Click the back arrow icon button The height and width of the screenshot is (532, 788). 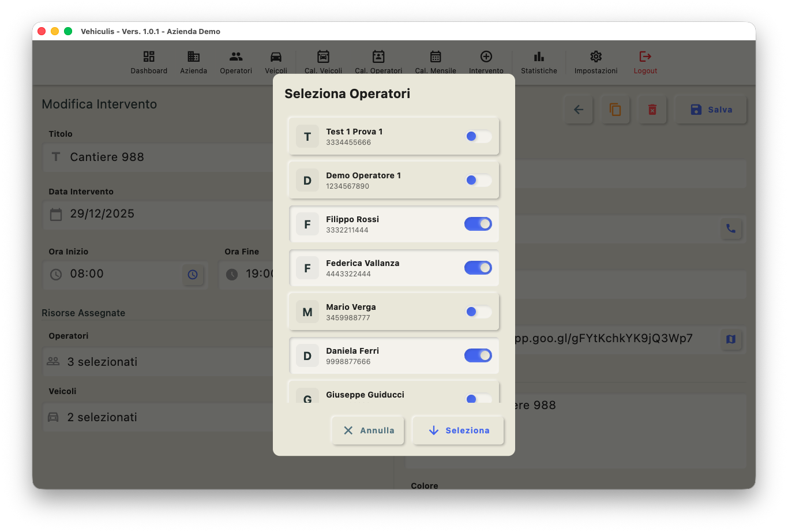click(579, 110)
